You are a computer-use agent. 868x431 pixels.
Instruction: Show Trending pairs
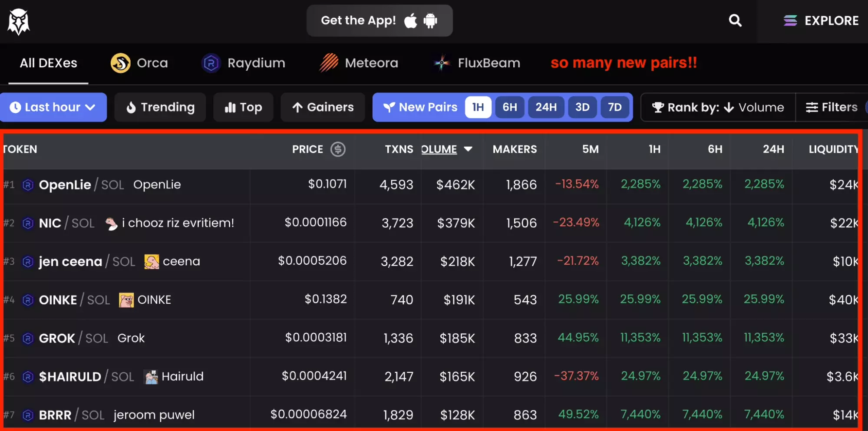(160, 107)
